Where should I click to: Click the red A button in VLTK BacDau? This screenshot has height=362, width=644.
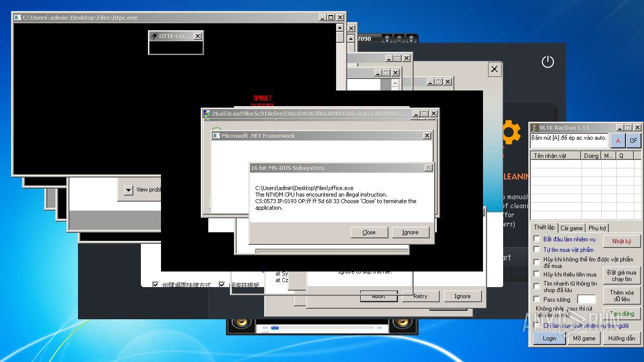click(618, 141)
